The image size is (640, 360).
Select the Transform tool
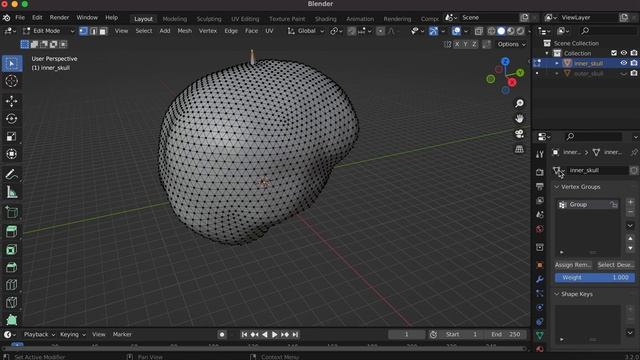(12, 154)
